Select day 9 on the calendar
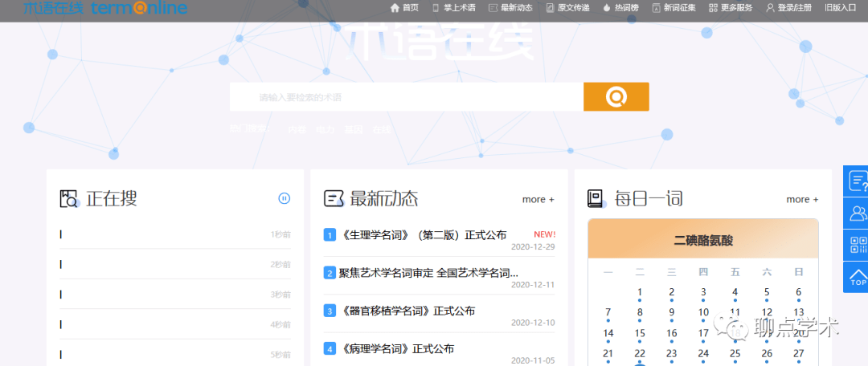 671,313
